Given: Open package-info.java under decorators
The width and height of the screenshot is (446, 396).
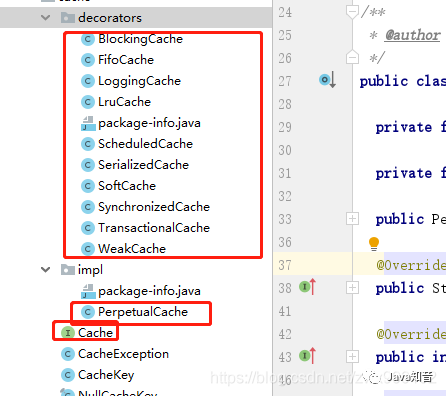Looking at the screenshot, I should [x=149, y=123].
